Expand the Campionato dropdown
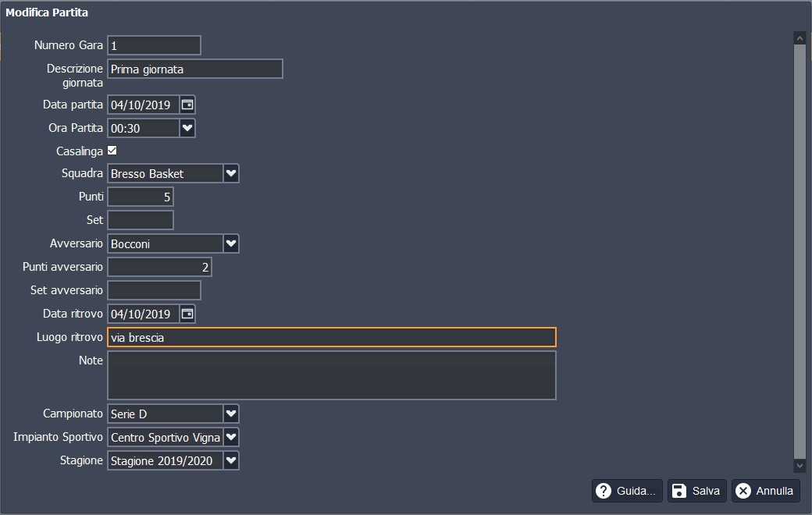This screenshot has width=812, height=515. pyautogui.click(x=230, y=414)
